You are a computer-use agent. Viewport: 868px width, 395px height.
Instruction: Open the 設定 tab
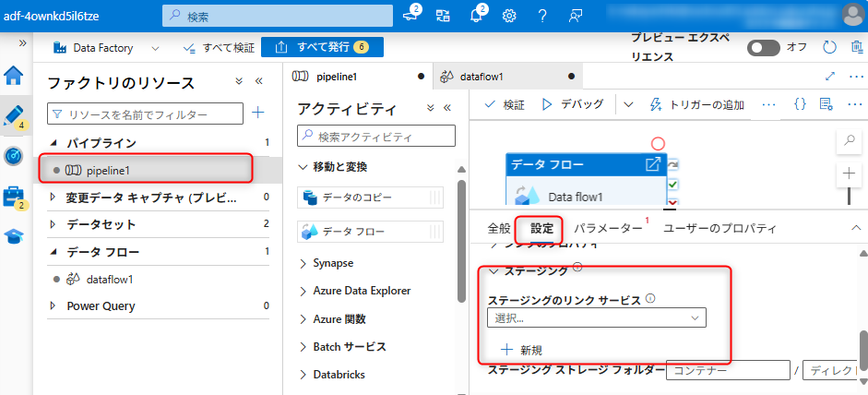(541, 228)
